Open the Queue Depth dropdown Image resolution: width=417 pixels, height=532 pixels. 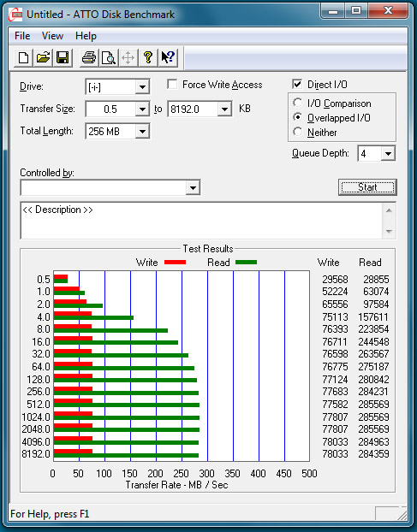pyautogui.click(x=388, y=154)
